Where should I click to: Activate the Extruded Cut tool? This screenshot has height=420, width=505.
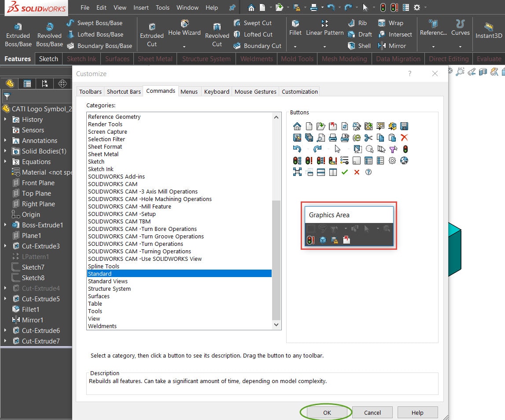point(152,35)
